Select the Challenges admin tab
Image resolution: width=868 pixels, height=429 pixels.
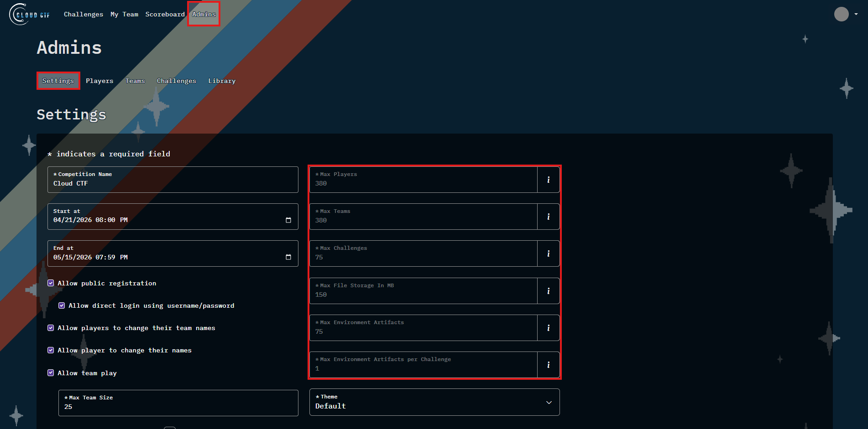coord(177,81)
